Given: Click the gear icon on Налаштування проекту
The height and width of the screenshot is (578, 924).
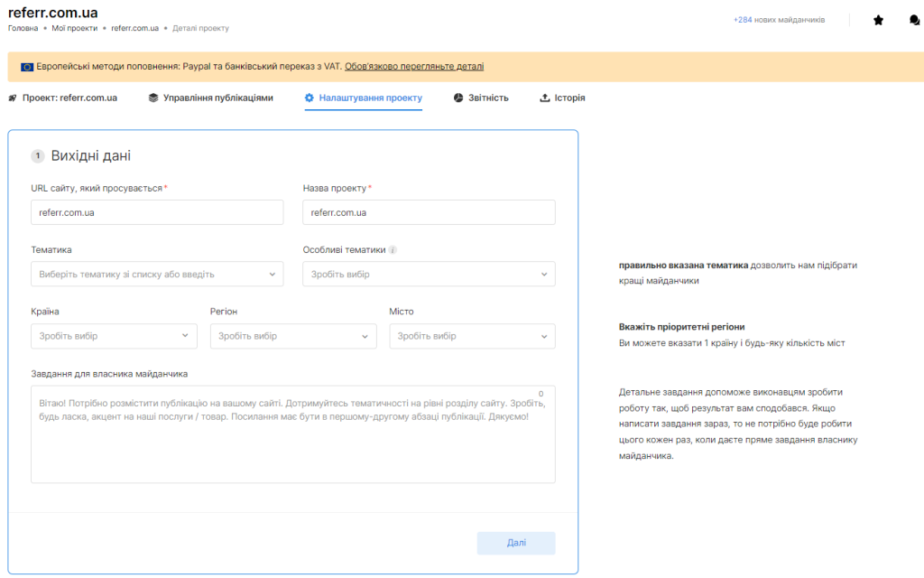Looking at the screenshot, I should (x=310, y=98).
